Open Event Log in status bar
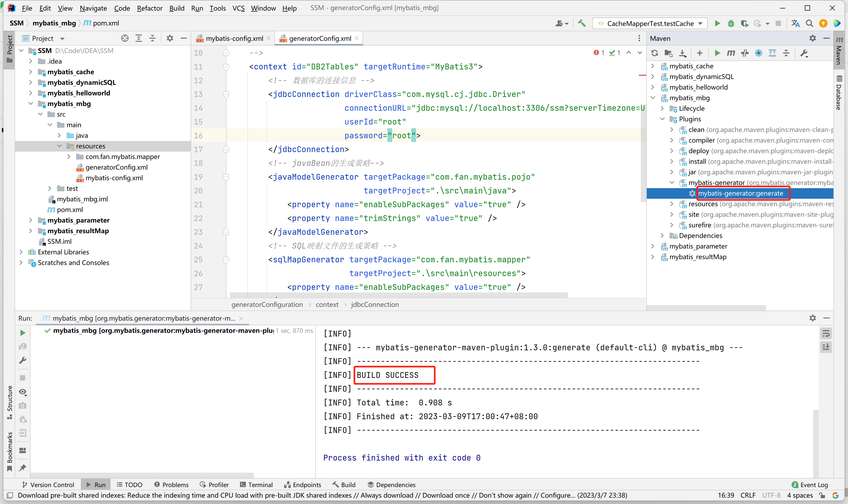Screen dimensions: 848x504 pyautogui.click(x=810, y=485)
